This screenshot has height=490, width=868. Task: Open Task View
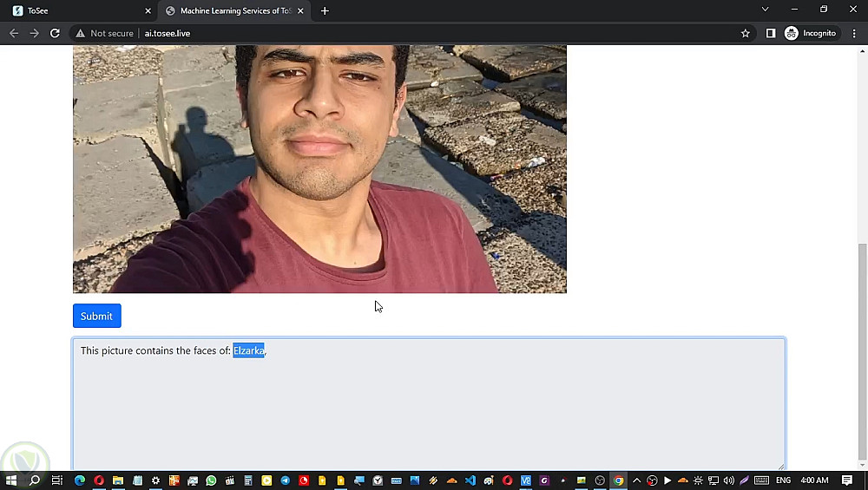click(57, 480)
